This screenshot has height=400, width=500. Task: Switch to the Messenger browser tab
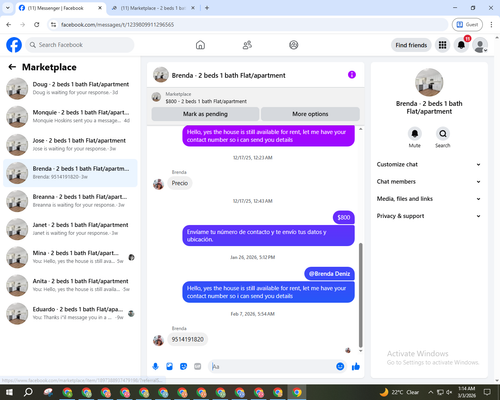[61, 8]
